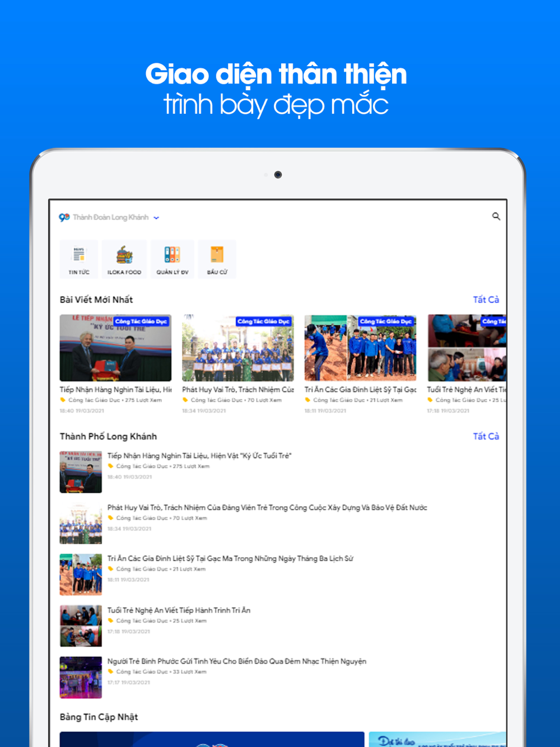Open the Phát Huy Vai Trò card image
Screen dimensions: 560x747
(x=238, y=348)
